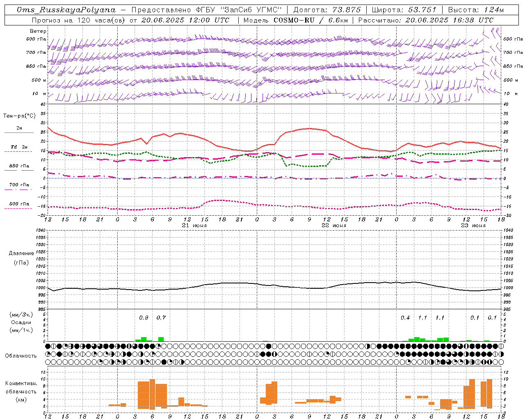The image size is (525, 420).
Task: Click the 21 июня date label
Action: [x=194, y=226]
